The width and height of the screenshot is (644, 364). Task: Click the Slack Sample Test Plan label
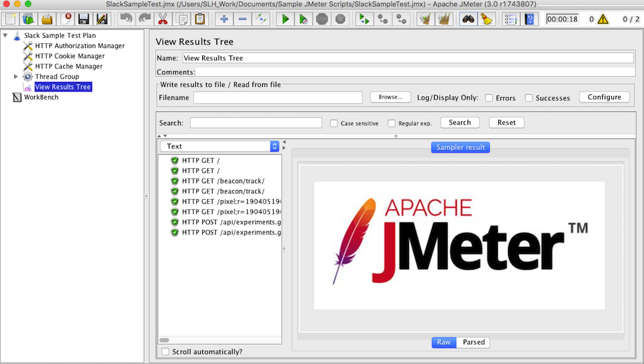click(x=59, y=35)
